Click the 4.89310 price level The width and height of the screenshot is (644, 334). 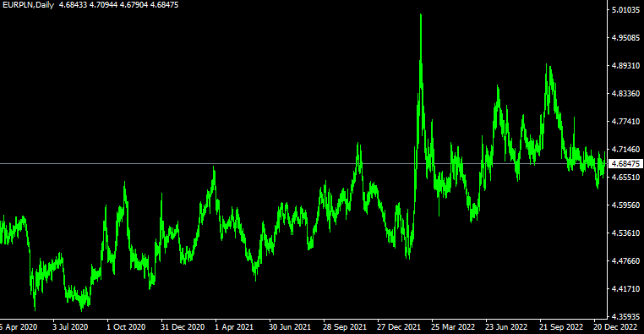(x=625, y=66)
